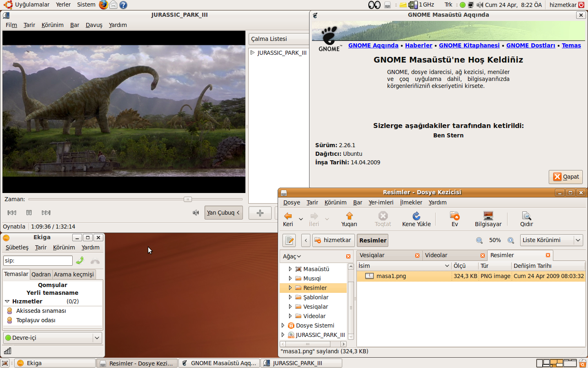Expand the Videolar tree folder
588x368 pixels.
(x=290, y=316)
